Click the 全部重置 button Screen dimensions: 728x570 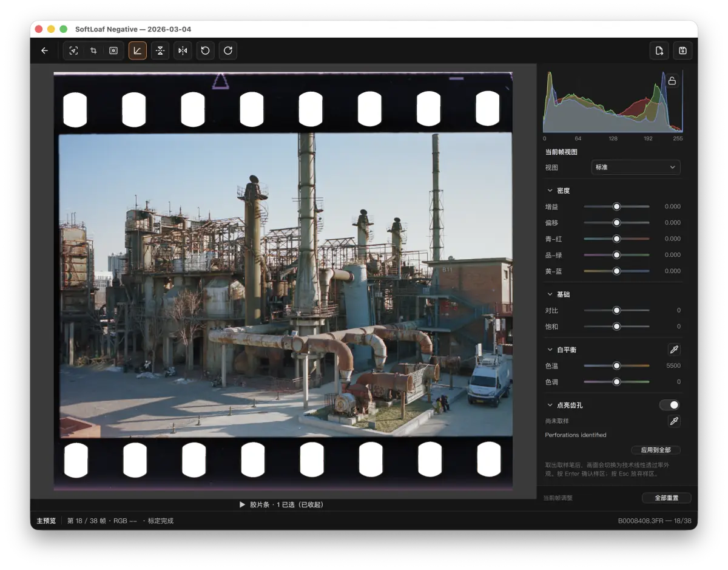tap(666, 498)
